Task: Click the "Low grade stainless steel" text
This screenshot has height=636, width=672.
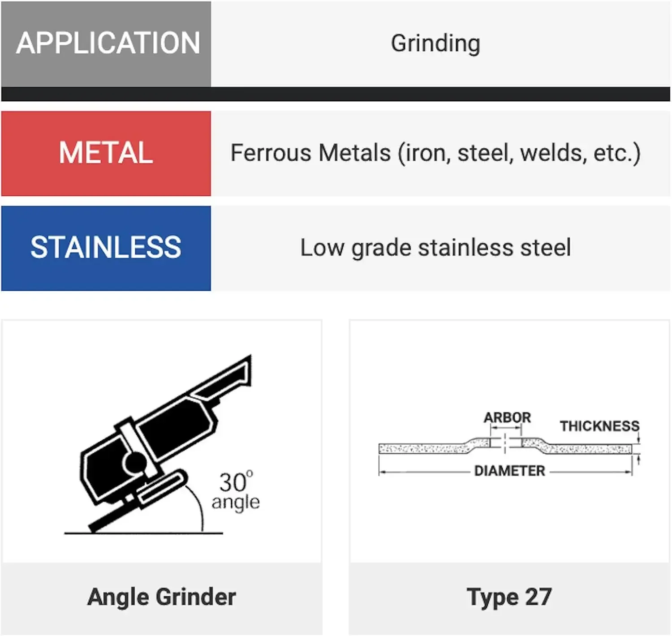Action: pos(435,248)
